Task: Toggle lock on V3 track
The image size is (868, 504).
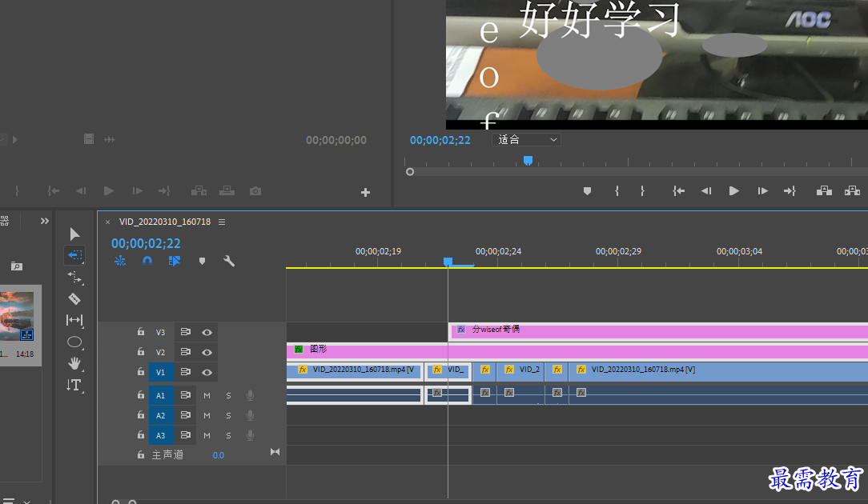Action: pyautogui.click(x=141, y=332)
